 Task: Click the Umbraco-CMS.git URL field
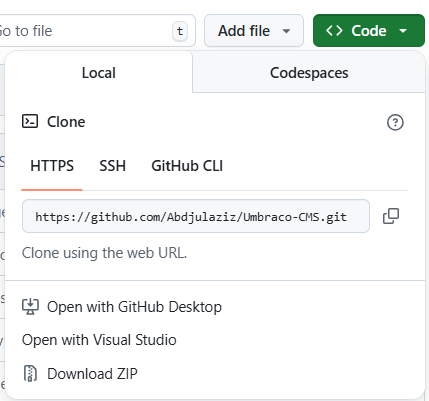point(196,216)
